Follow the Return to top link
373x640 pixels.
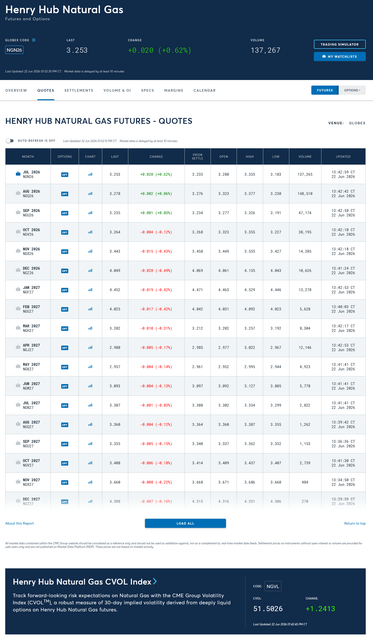click(355, 523)
